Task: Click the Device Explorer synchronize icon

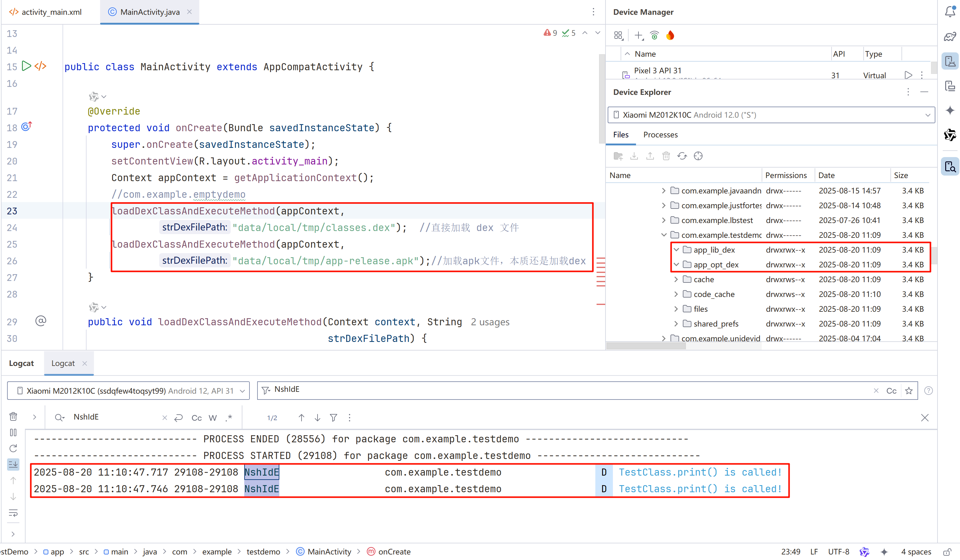Action: [682, 156]
